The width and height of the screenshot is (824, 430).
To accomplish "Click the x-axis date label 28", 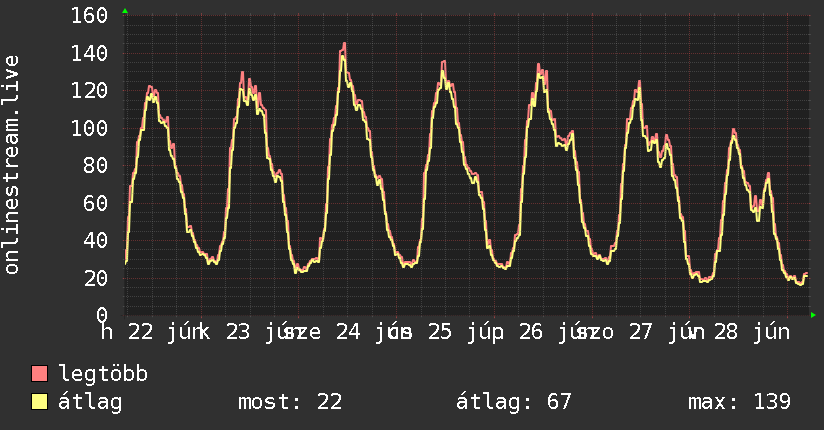I will (x=726, y=332).
